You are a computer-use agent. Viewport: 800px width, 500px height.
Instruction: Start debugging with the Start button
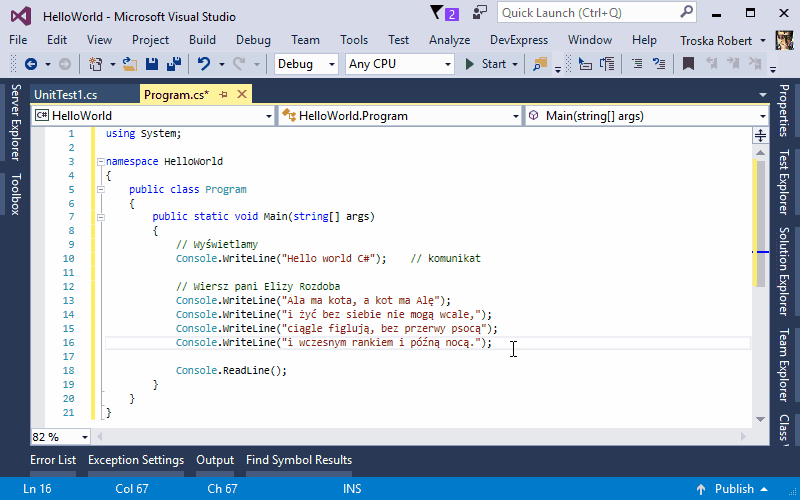click(486, 64)
